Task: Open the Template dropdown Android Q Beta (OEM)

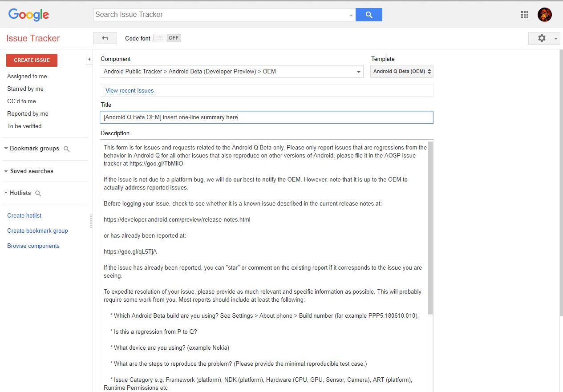Action: [402, 72]
